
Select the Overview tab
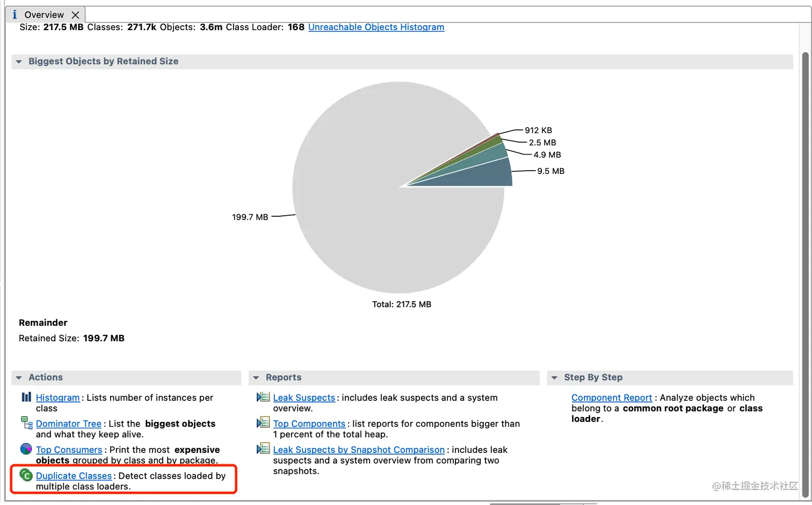click(44, 15)
